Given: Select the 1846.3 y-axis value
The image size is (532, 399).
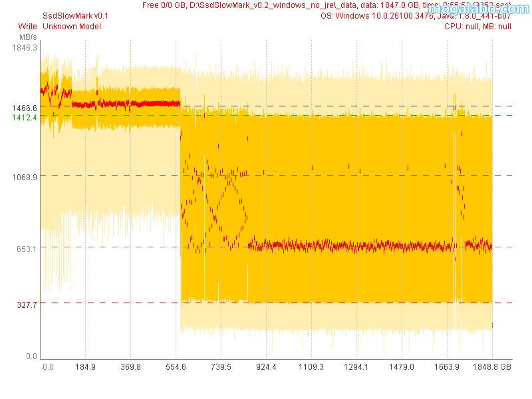Looking at the screenshot, I should [x=24, y=49].
